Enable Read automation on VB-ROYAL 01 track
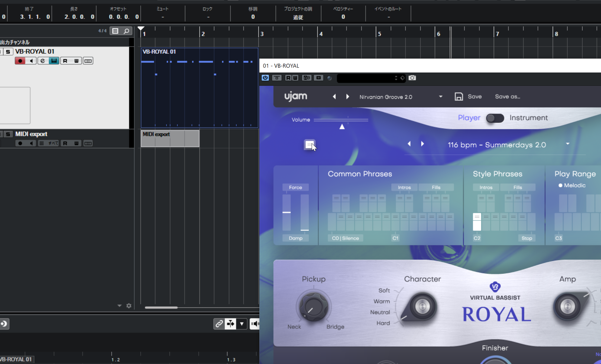 pyautogui.click(x=65, y=61)
